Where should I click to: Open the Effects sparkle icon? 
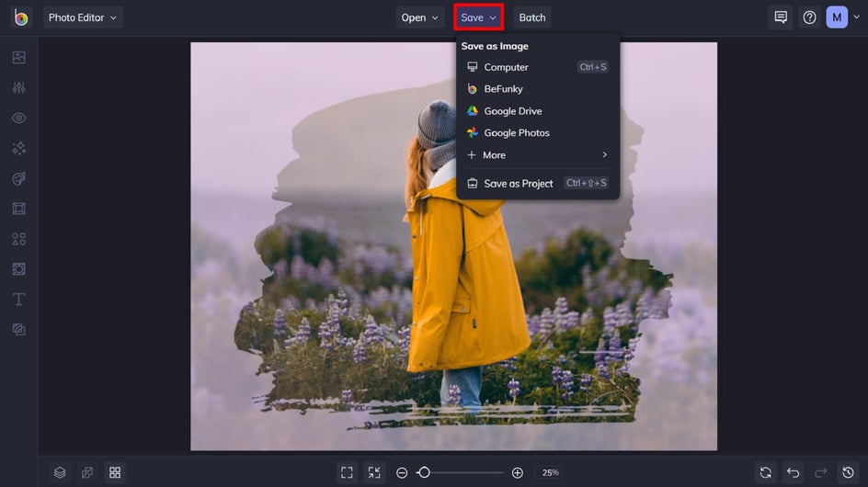pos(18,148)
